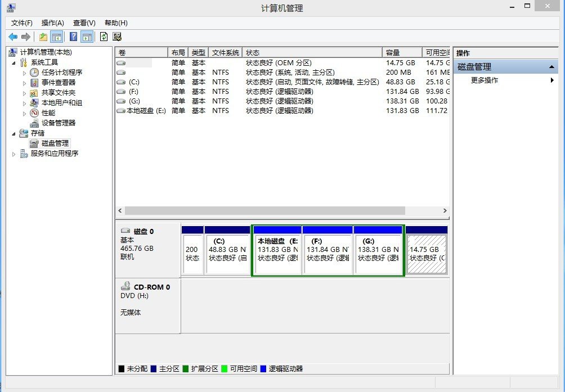Click the green Refresh toolbar icon

pos(104,37)
